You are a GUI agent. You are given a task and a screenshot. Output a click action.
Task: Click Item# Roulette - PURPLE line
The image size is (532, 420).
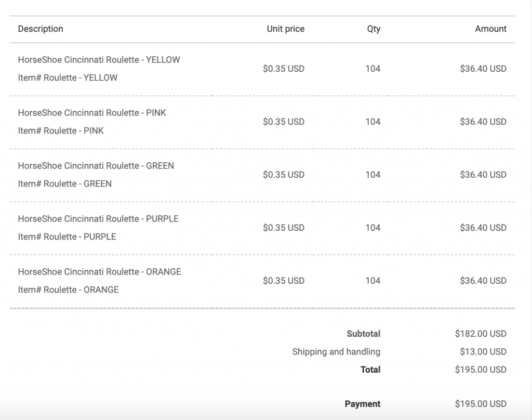tap(67, 237)
